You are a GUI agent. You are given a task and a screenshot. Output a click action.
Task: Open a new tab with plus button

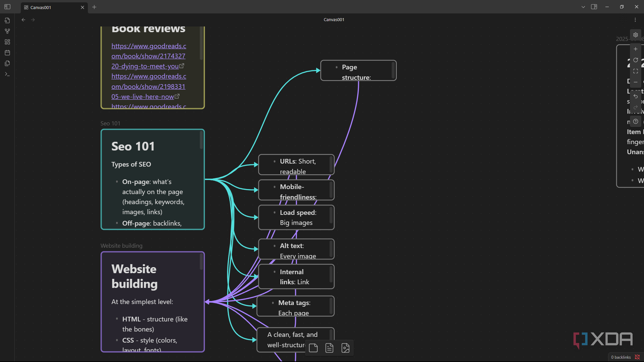tap(94, 7)
